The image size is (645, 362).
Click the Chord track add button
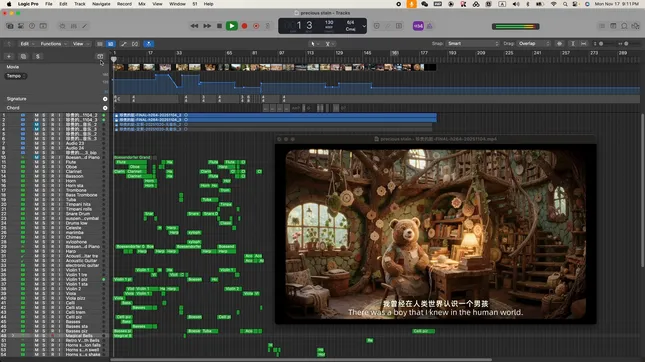pos(105,108)
